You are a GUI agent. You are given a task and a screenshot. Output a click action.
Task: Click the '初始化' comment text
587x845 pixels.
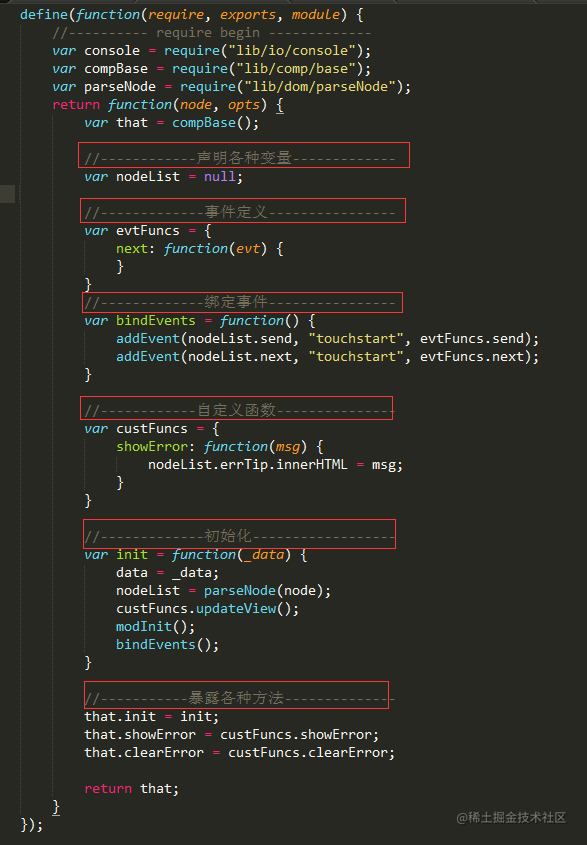pyautogui.click(x=227, y=536)
